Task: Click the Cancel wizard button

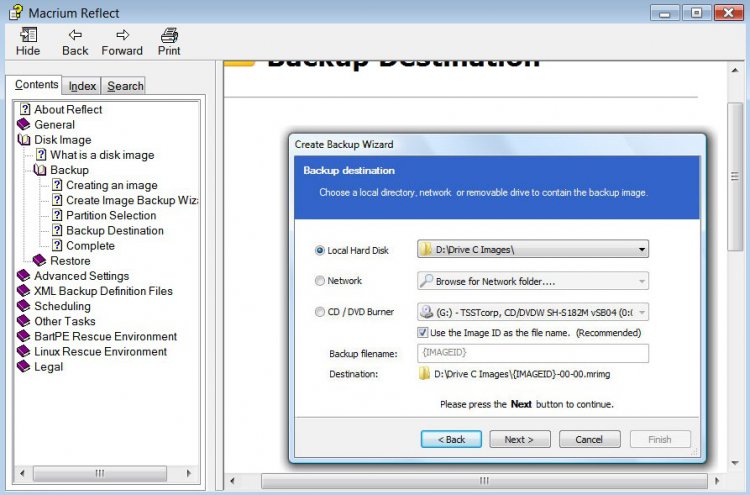Action: (x=589, y=439)
